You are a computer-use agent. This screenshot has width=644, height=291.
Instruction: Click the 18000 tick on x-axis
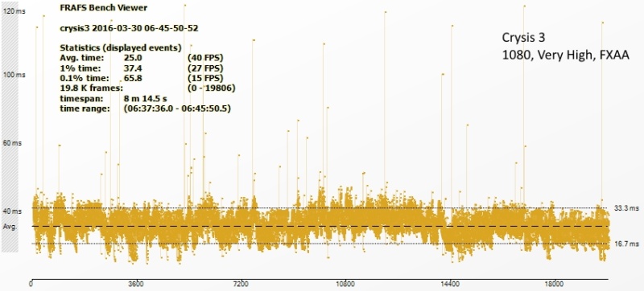[x=555, y=284]
